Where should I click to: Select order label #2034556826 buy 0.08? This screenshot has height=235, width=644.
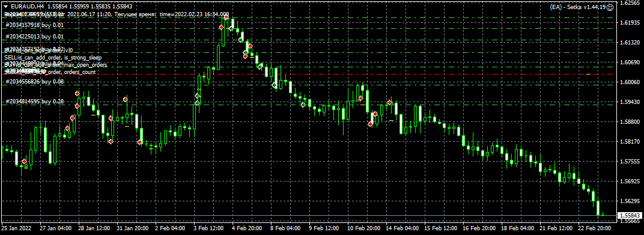point(34,82)
